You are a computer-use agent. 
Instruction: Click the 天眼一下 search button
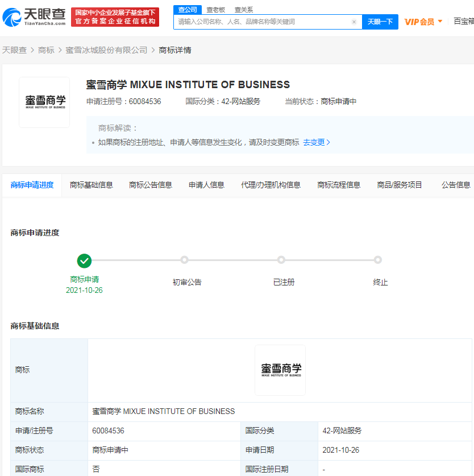tap(380, 22)
